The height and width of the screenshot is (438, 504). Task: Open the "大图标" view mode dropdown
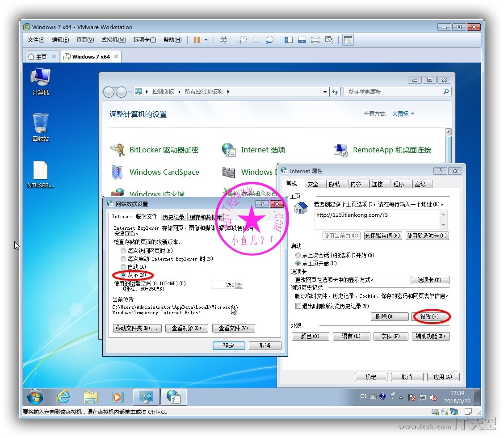[403, 114]
